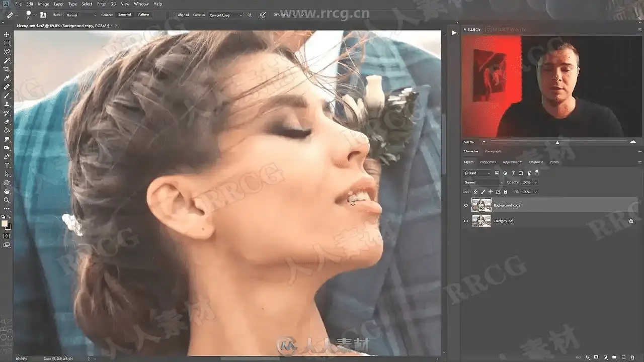Set healing Source to Pattern

(x=143, y=15)
